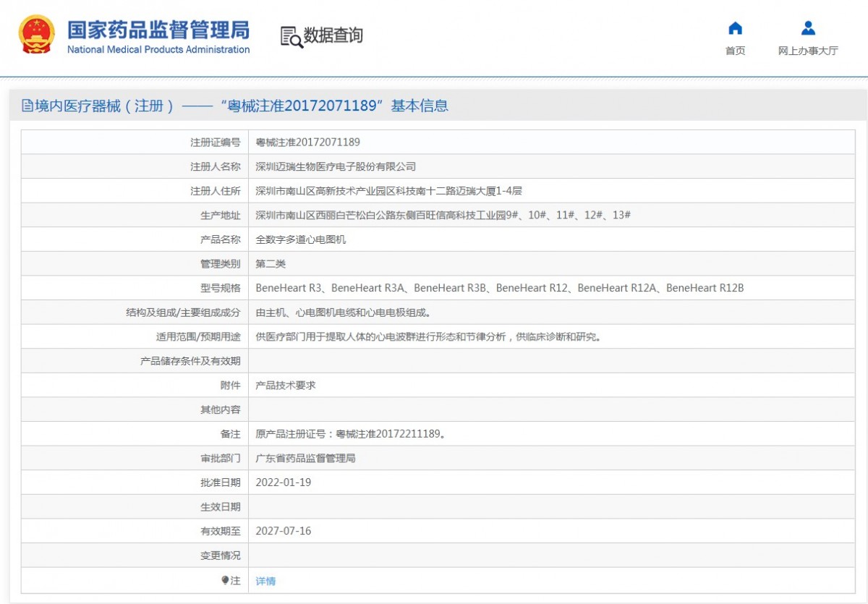Click the 国家药品监督管理局 site title

click(158, 29)
